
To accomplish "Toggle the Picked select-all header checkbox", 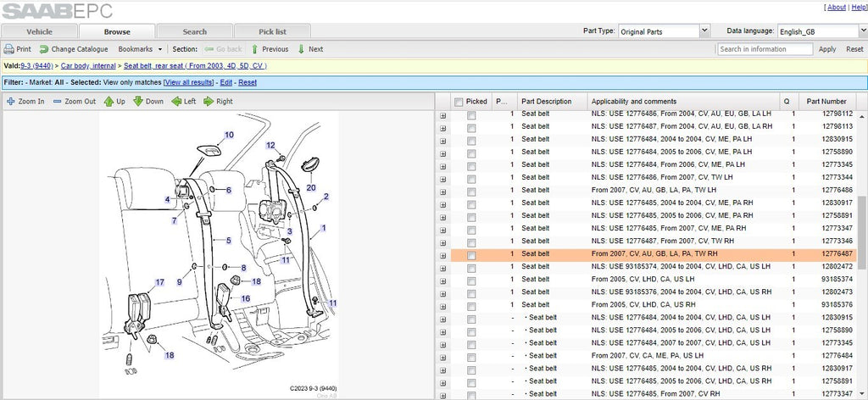I will 459,102.
